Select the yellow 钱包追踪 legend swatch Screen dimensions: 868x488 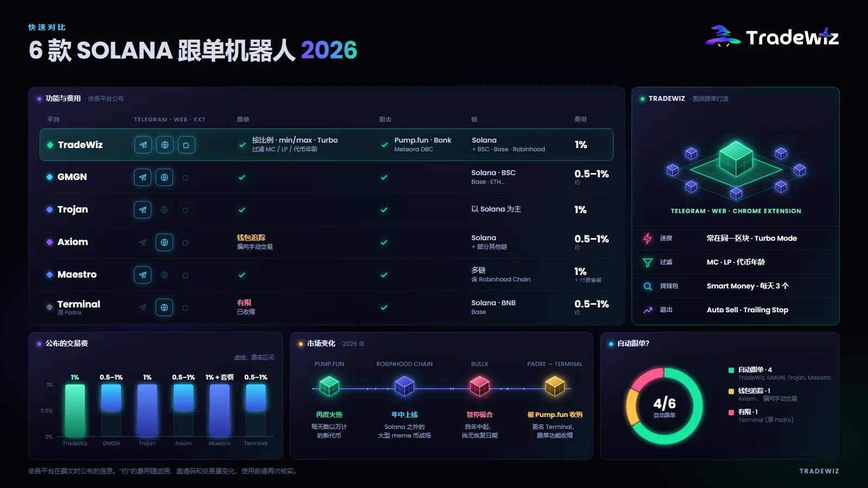point(731,391)
